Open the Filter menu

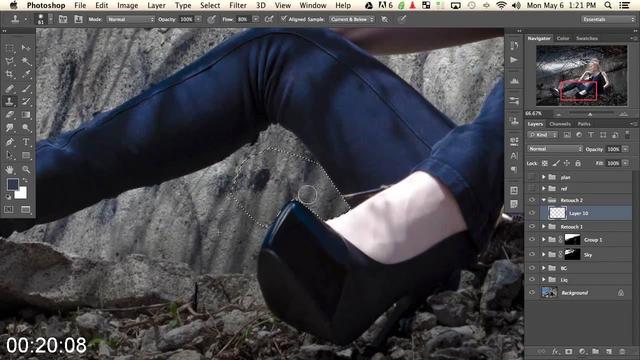pyautogui.click(x=238, y=5)
